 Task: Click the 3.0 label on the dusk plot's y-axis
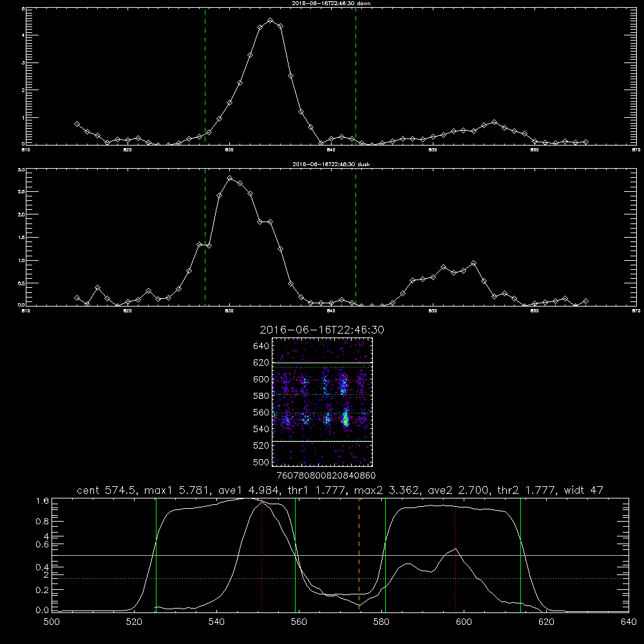tap(22, 169)
